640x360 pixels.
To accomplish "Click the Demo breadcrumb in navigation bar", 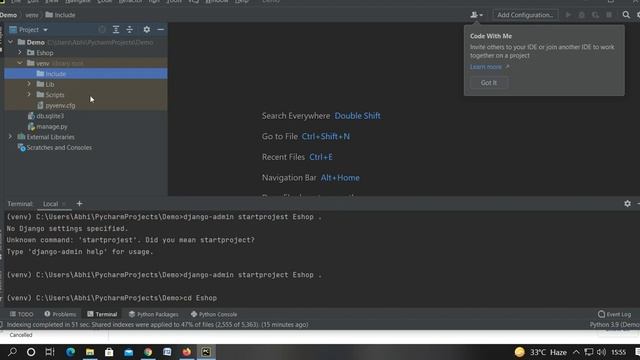I will (x=8, y=15).
